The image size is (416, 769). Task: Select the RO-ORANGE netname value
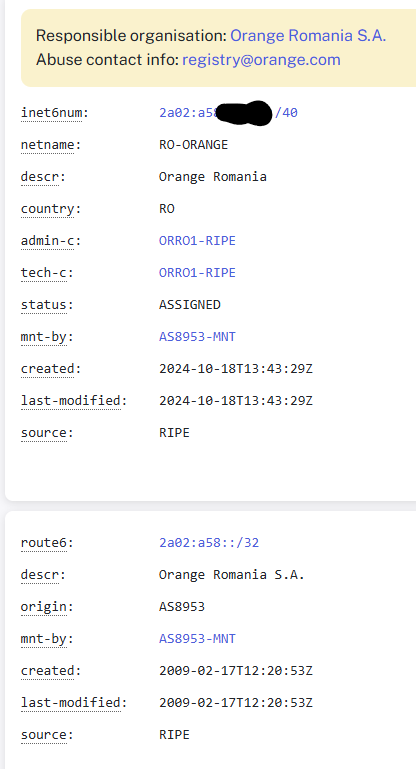[x=193, y=145]
